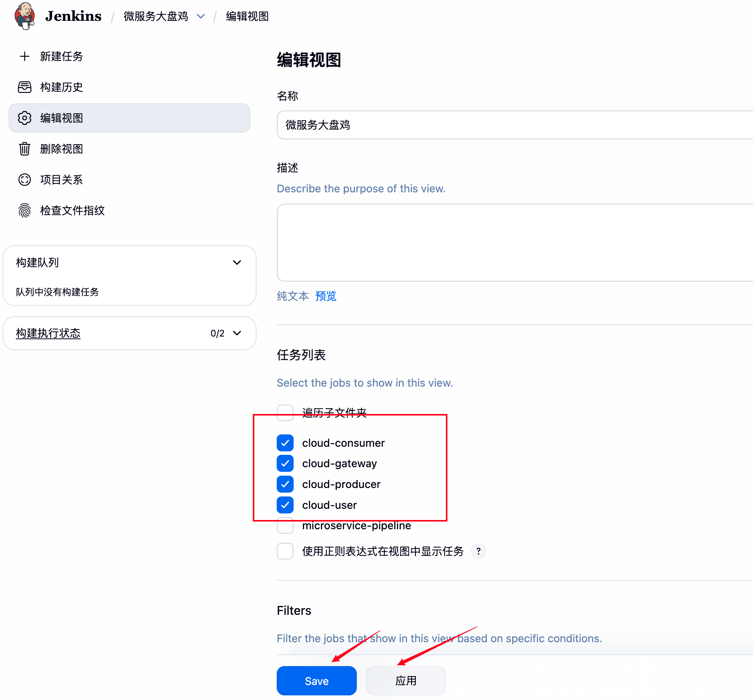Click the plus icon for 新建任务
The image size is (753, 700).
coord(25,56)
